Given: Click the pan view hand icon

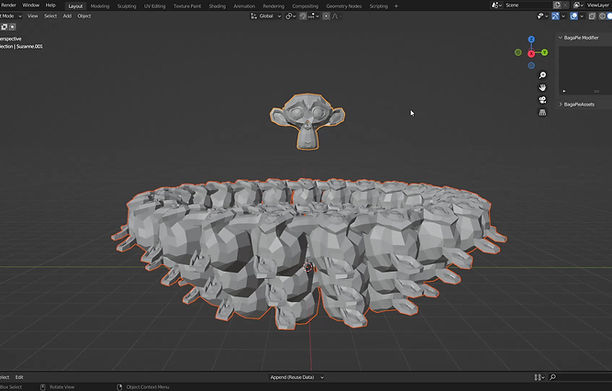Looking at the screenshot, I should [x=542, y=87].
